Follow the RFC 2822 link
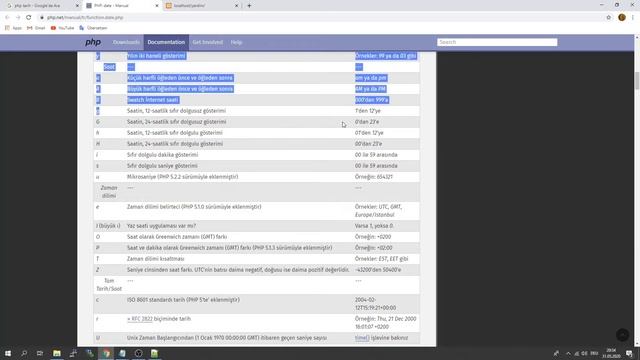The height and width of the screenshot is (360, 640). point(140,319)
